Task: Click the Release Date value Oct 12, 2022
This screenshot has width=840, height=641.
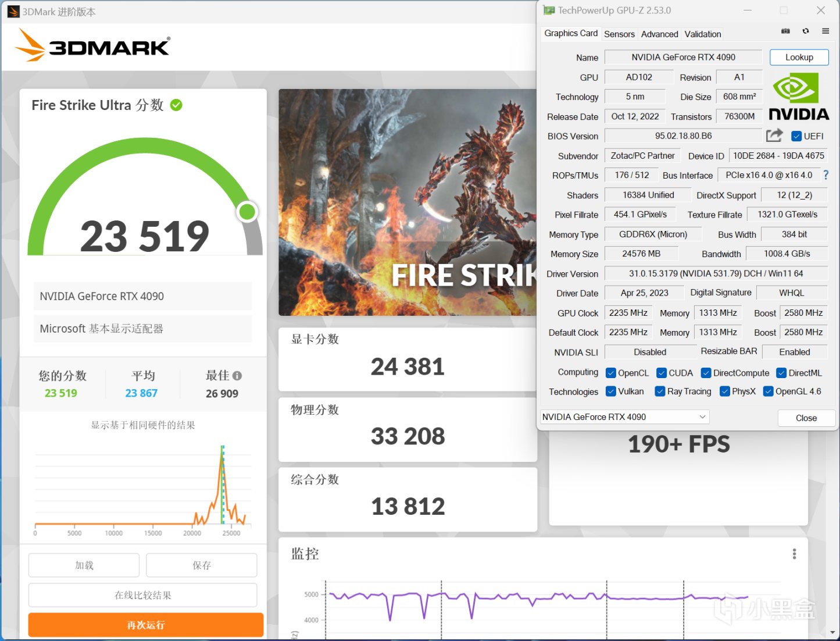Action: coord(635,116)
